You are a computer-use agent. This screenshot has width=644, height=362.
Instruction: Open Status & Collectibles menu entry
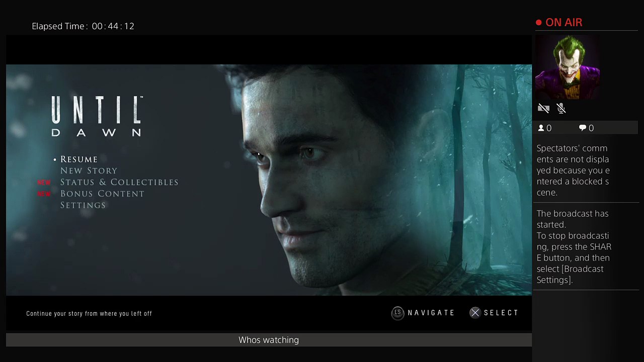[119, 183]
